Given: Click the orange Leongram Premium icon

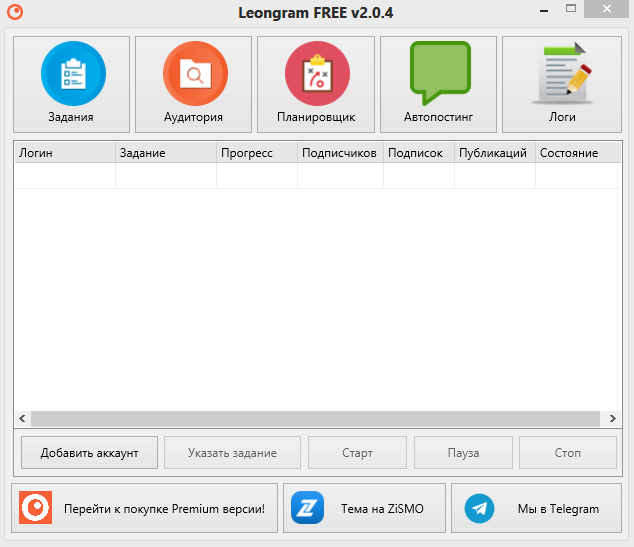Looking at the screenshot, I should pyautogui.click(x=36, y=507).
